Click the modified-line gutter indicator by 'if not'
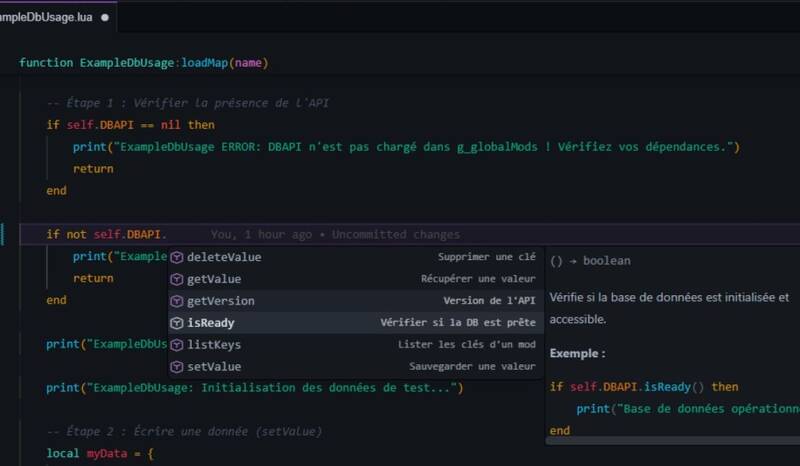The width and height of the screenshot is (800, 466). click(3, 235)
